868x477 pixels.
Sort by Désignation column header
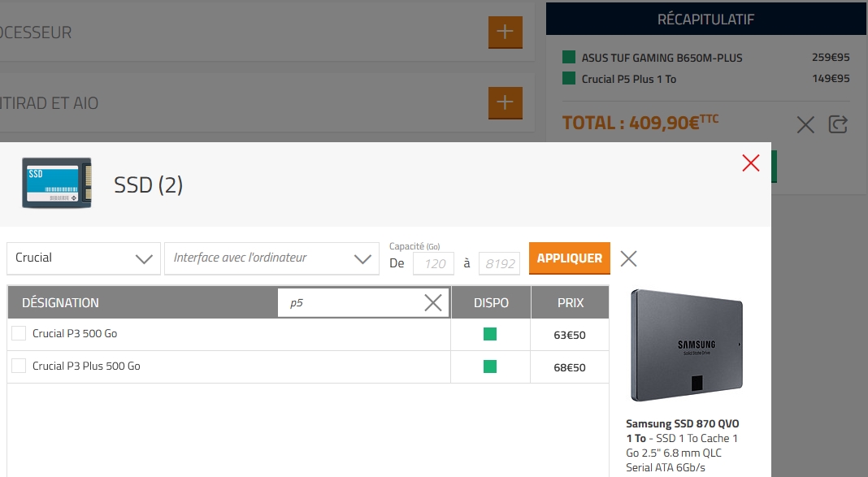coord(60,302)
